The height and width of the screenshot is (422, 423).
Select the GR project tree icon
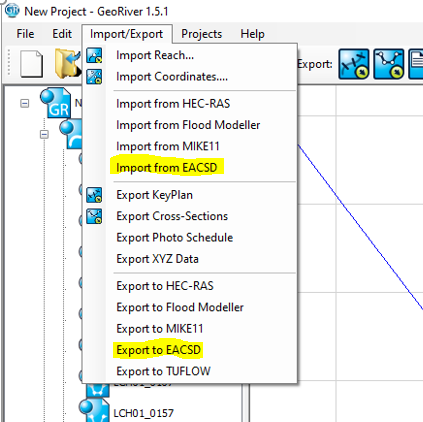coord(55,103)
